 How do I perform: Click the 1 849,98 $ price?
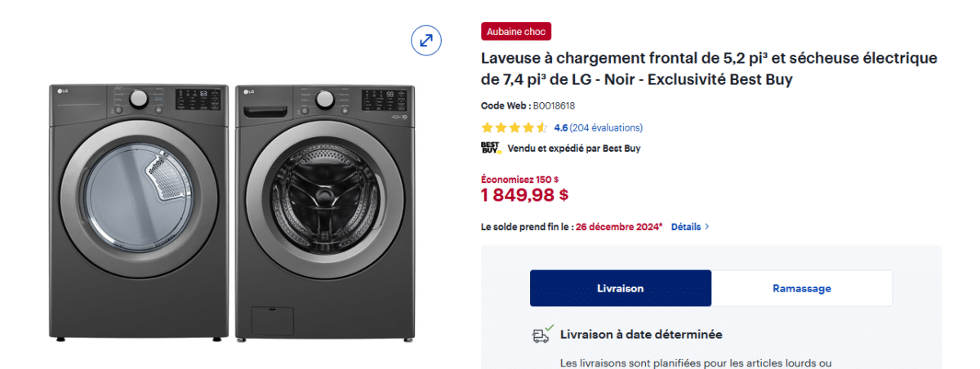point(524,195)
